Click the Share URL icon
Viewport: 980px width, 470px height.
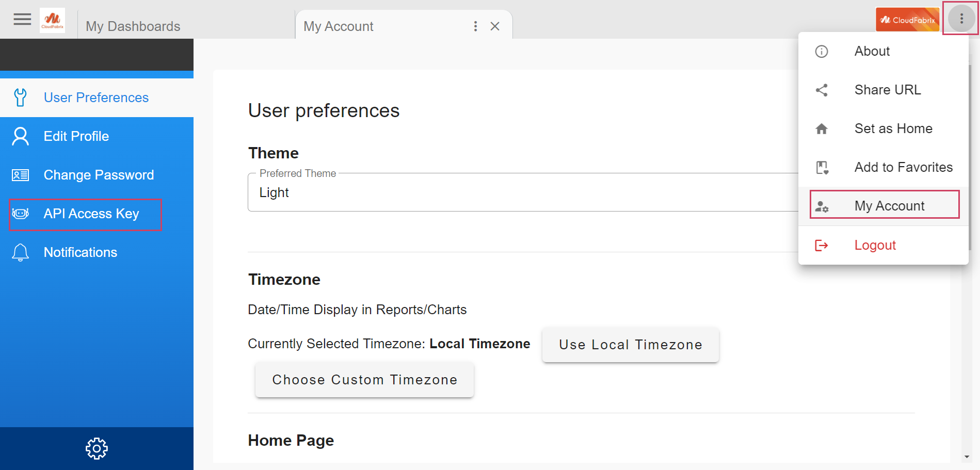(822, 90)
